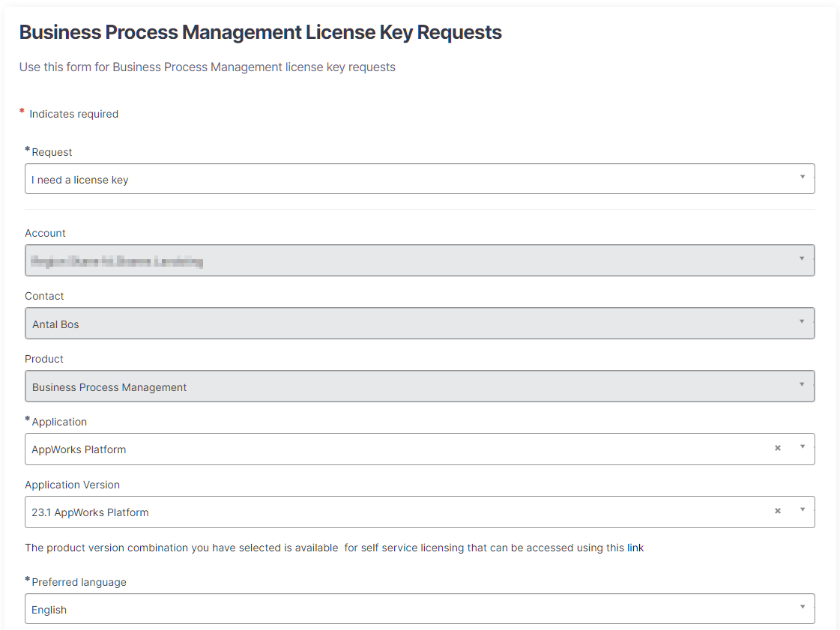The height and width of the screenshot is (630, 840).
Task: Clear the AppWorks Platform application selection
Action: 777,448
